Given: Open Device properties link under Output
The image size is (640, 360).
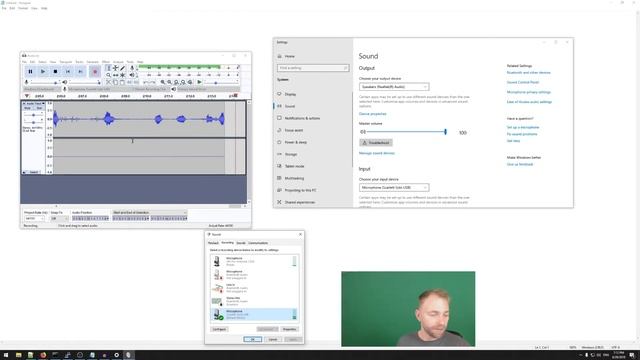Looking at the screenshot, I should point(373,114).
